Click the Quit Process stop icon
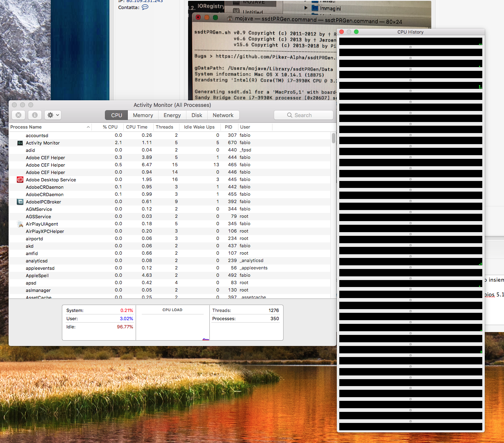This screenshot has width=504, height=443. (18, 115)
